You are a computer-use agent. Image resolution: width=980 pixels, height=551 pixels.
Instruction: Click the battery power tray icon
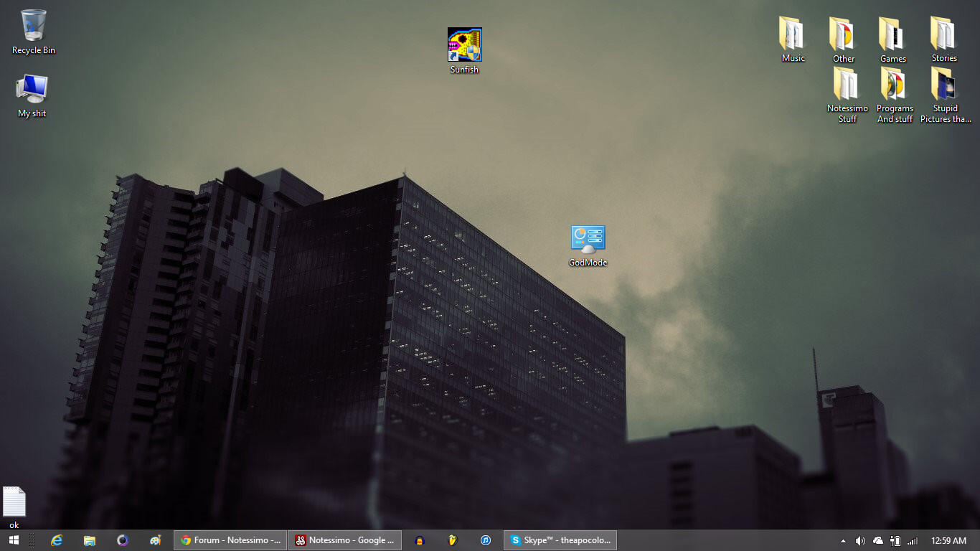coord(895,540)
